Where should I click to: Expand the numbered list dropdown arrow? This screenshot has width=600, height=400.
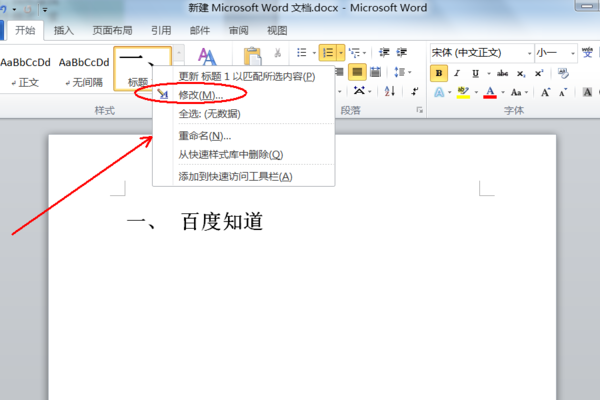341,53
